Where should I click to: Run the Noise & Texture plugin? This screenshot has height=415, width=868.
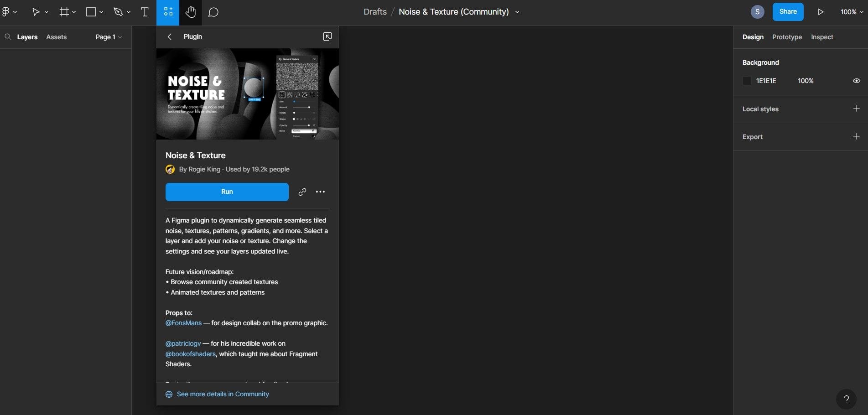(x=227, y=192)
